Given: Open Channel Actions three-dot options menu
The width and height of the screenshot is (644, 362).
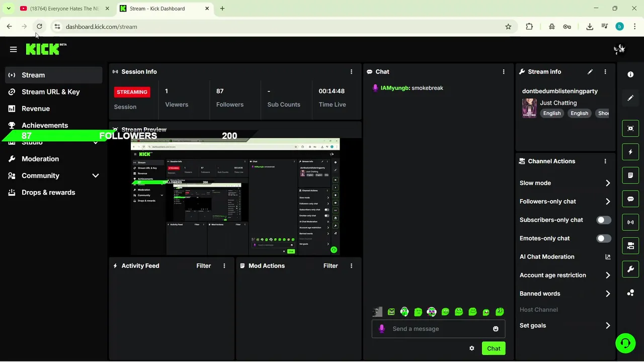Looking at the screenshot, I should pyautogui.click(x=605, y=161).
